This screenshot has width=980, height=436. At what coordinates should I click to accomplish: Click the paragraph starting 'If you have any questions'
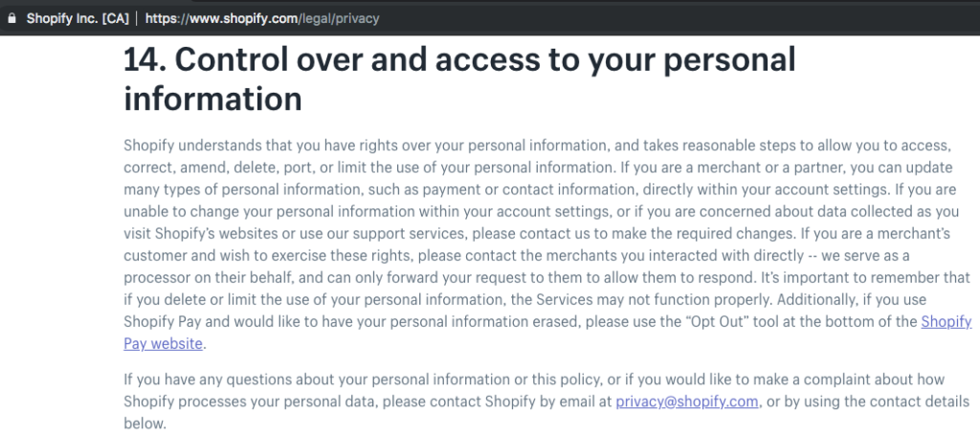[x=546, y=401]
